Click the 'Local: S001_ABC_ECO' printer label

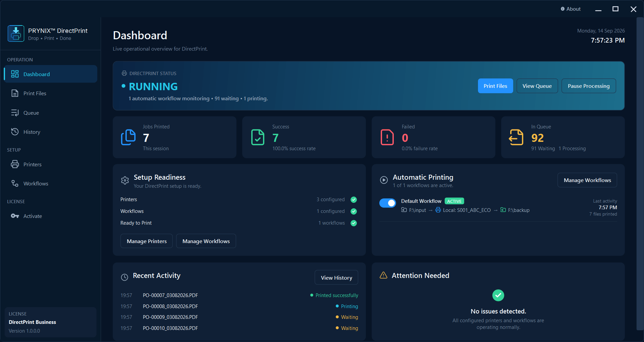[467, 210]
